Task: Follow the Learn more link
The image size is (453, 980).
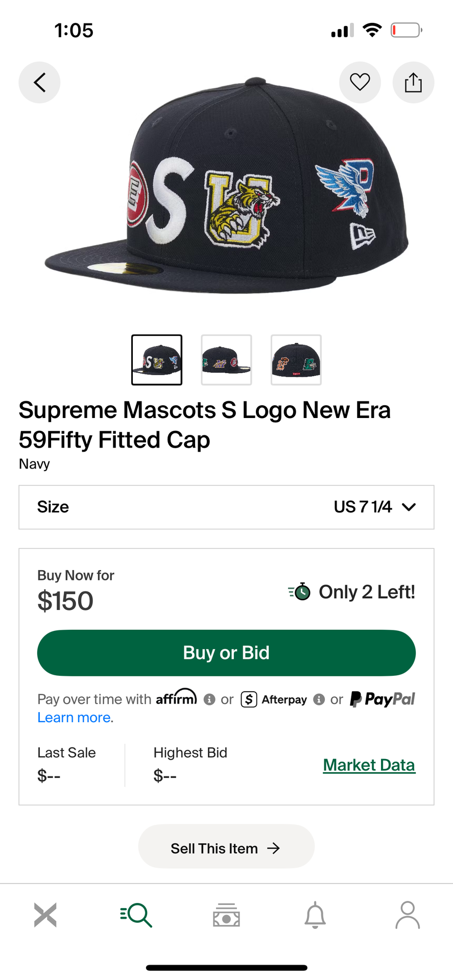Action: (74, 718)
